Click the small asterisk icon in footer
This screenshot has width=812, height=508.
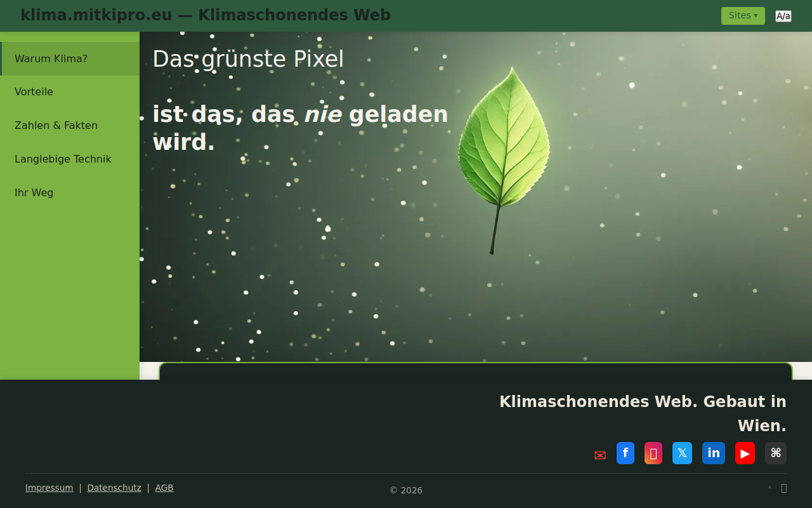769,488
